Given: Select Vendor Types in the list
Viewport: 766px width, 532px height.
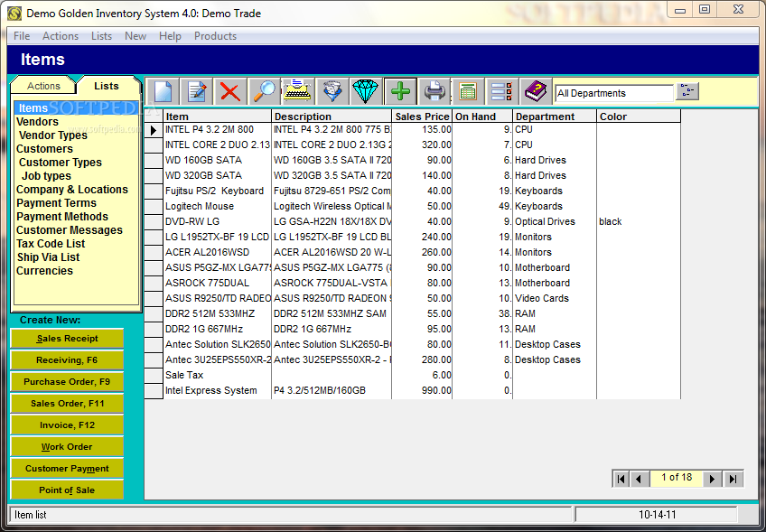Looking at the screenshot, I should (52, 135).
